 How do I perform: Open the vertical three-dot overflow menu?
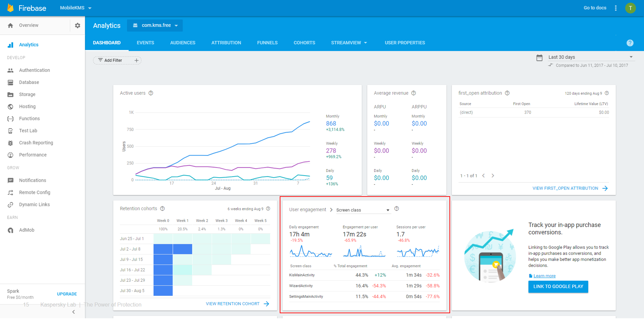(x=616, y=8)
